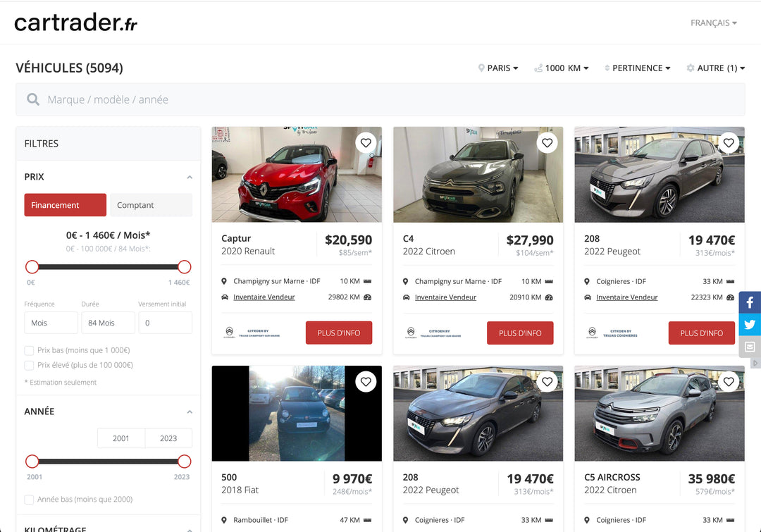Click the odometer icon beside 20910 KM
Screen dimensions: 761x532
(x=549, y=297)
